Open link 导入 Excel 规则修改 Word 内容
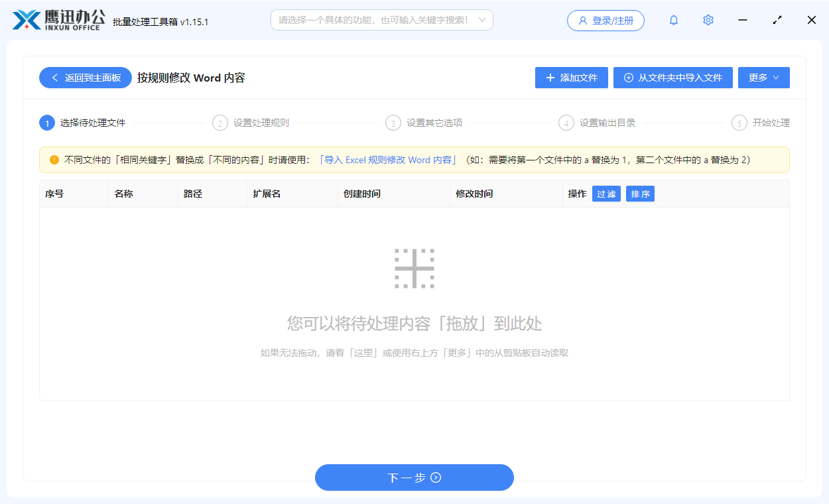Image resolution: width=829 pixels, height=504 pixels. click(388, 160)
